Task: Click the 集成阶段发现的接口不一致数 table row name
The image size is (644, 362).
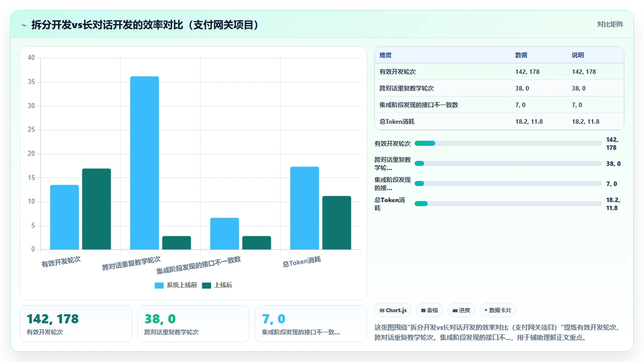Action: point(419,105)
